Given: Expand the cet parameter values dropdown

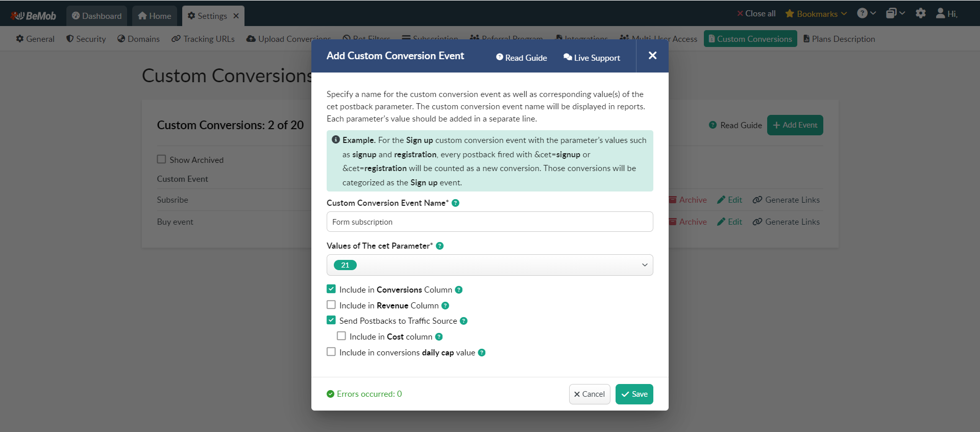Looking at the screenshot, I should point(644,265).
